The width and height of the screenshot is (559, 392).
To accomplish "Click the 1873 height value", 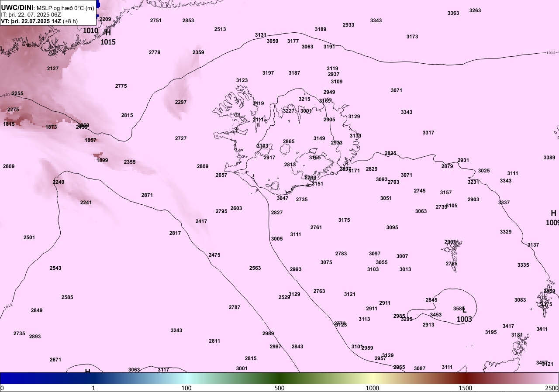I will point(51,127).
